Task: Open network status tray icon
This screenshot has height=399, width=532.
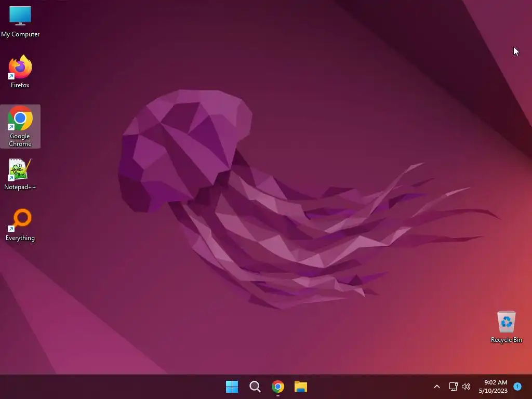Action: 453,387
